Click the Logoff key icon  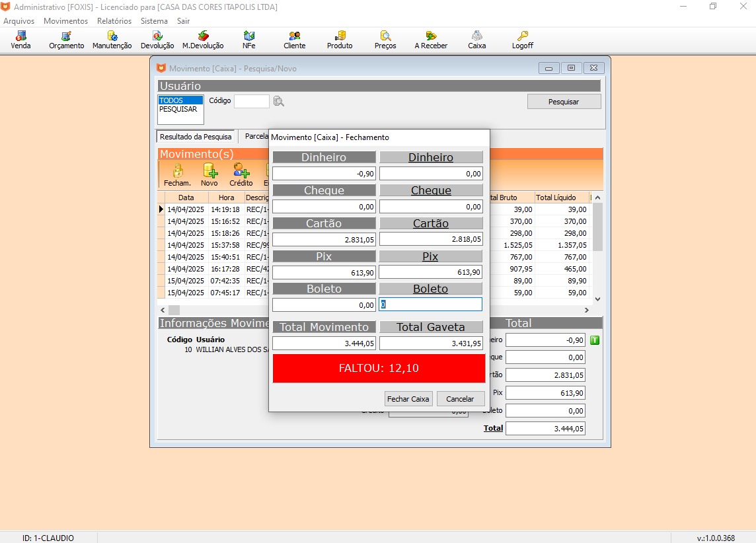point(522,36)
